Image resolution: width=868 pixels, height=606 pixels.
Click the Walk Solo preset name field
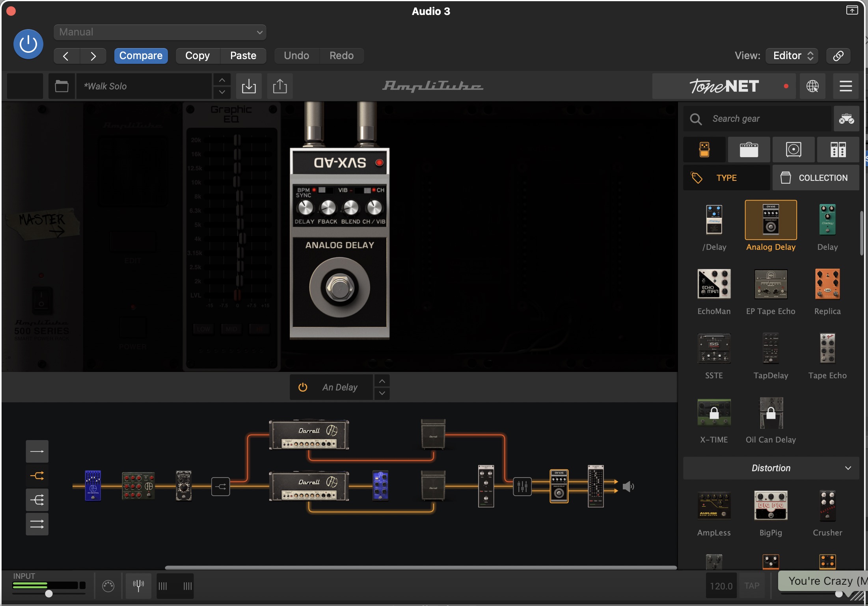coord(144,86)
